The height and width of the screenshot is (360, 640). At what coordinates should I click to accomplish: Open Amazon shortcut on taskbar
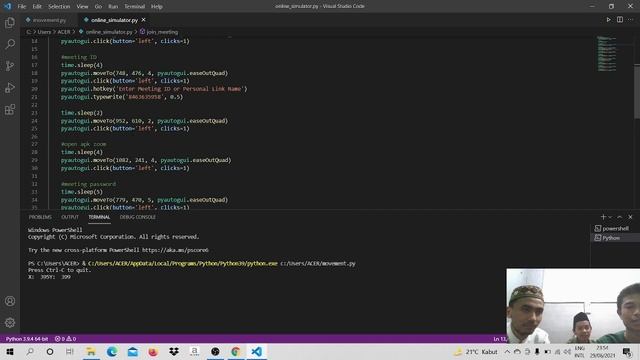(195, 351)
